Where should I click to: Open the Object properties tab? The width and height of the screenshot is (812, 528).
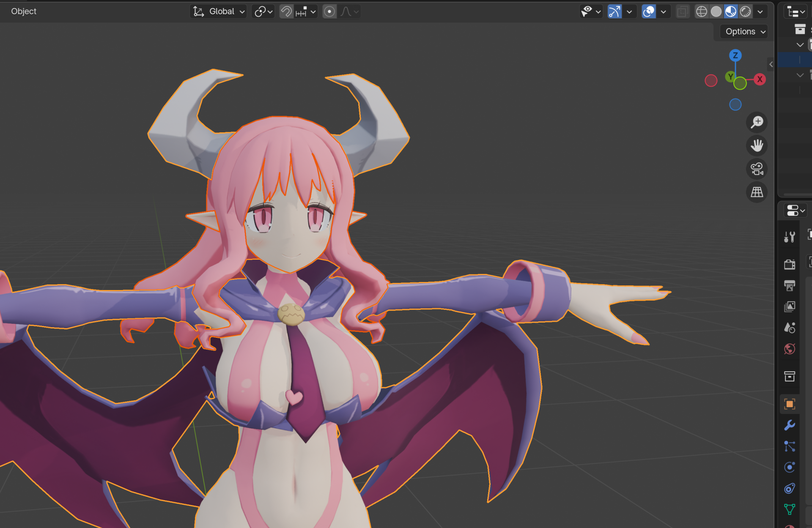point(790,404)
